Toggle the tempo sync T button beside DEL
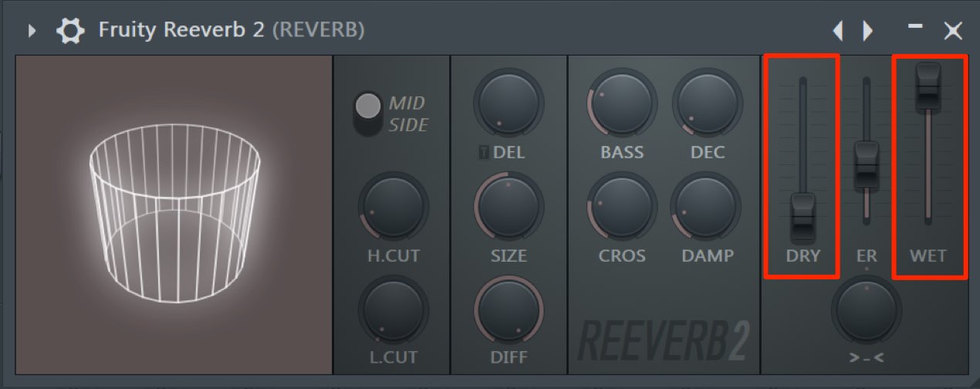 [484, 153]
